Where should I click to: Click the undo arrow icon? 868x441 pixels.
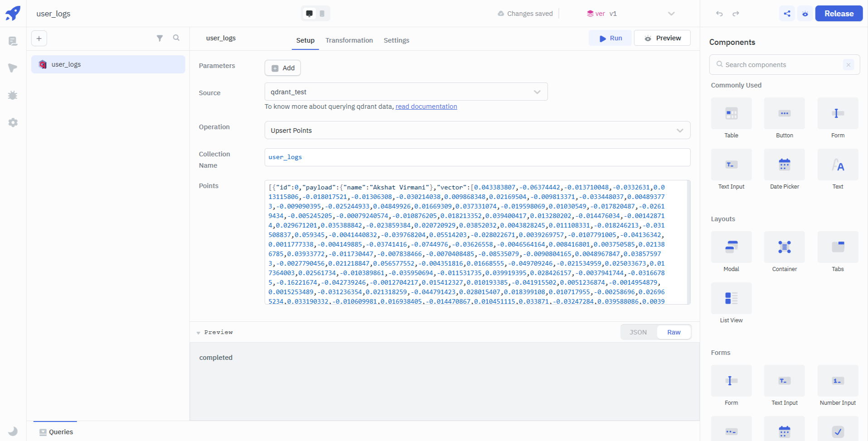tap(719, 14)
